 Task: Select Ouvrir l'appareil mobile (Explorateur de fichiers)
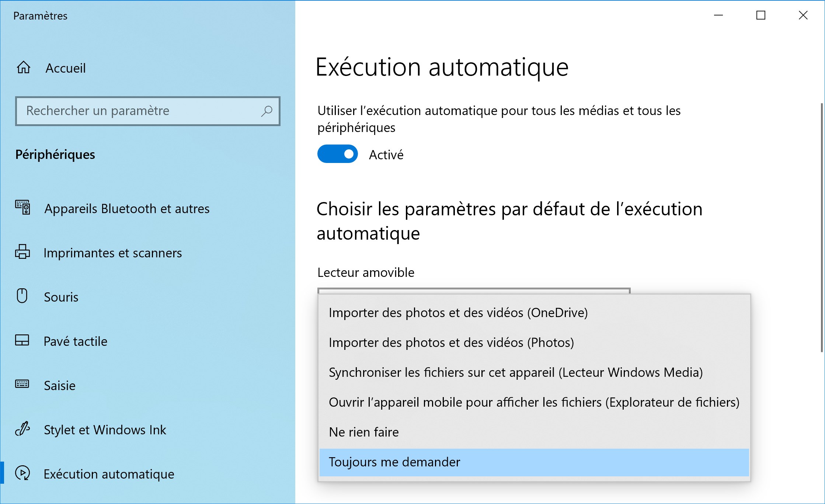(x=534, y=402)
